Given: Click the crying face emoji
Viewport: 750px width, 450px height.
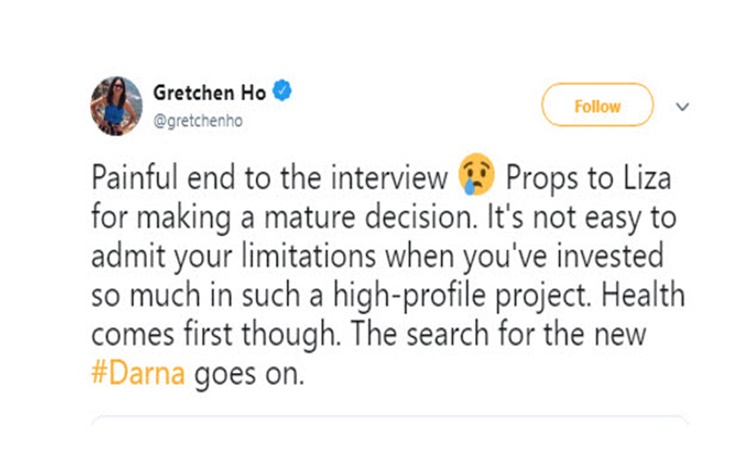Looking at the screenshot, I should click(x=475, y=178).
